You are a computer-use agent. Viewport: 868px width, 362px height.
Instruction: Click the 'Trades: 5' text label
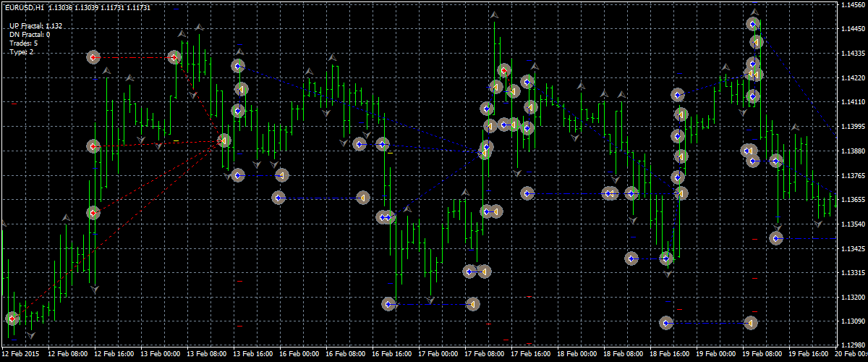(x=24, y=43)
